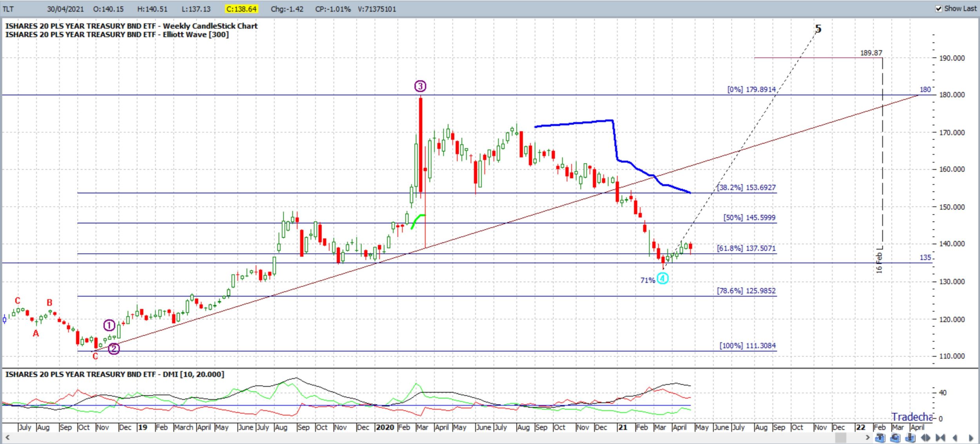980x444 pixels.
Task: Click the 135 horizontal line label
Action: click(925, 257)
